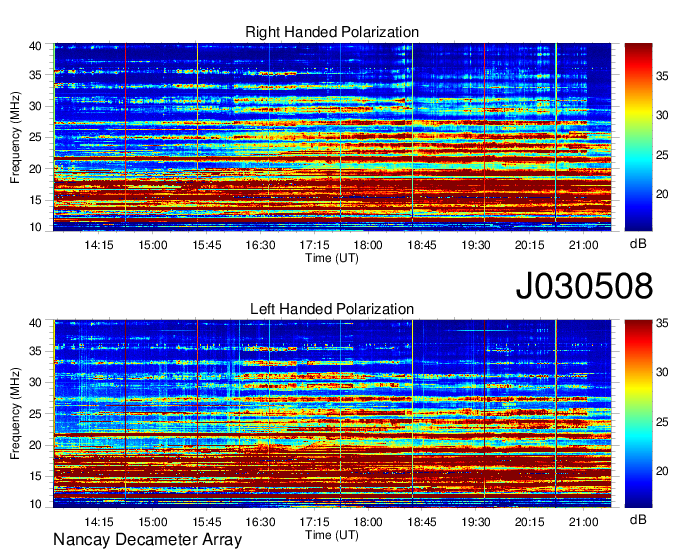This screenshot has width=680, height=552.
Task: Click the colorbar beside the Left Handed plot
Action: pos(638,414)
